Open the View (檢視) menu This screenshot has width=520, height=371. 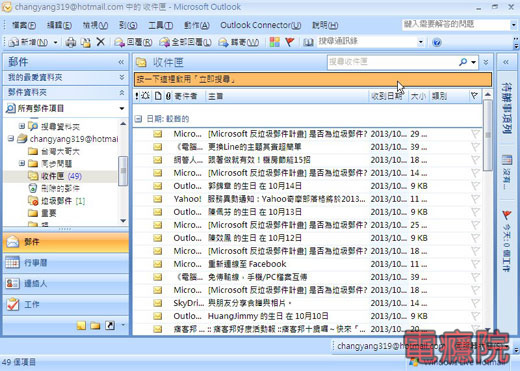[x=95, y=25]
